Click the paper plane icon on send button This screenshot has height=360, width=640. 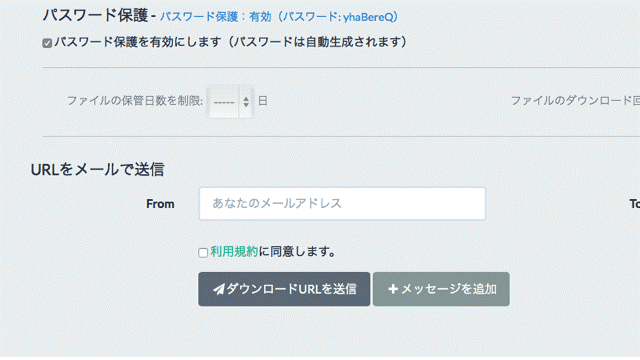[219, 289]
